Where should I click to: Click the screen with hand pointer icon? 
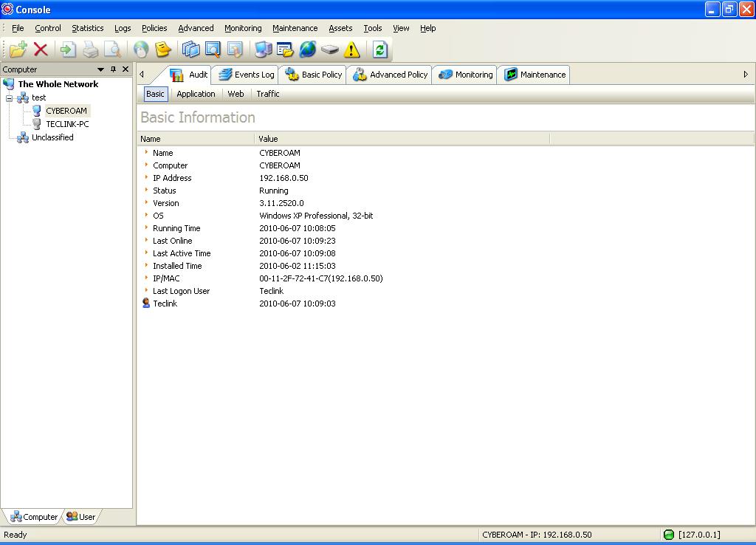[235, 49]
